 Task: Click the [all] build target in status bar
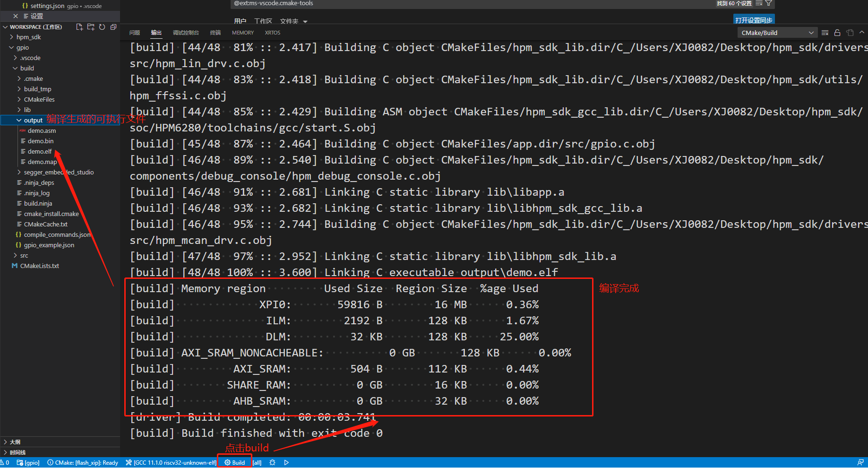[257, 463]
